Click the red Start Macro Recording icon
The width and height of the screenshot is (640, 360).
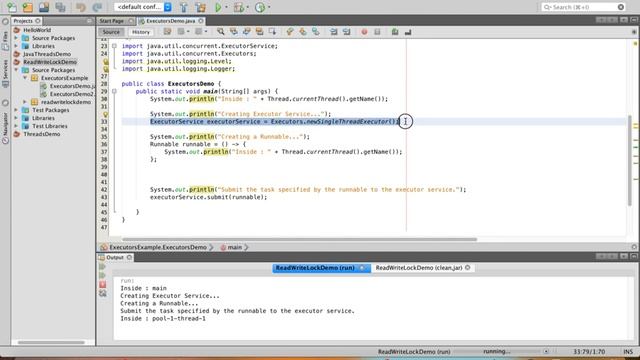click(x=364, y=32)
